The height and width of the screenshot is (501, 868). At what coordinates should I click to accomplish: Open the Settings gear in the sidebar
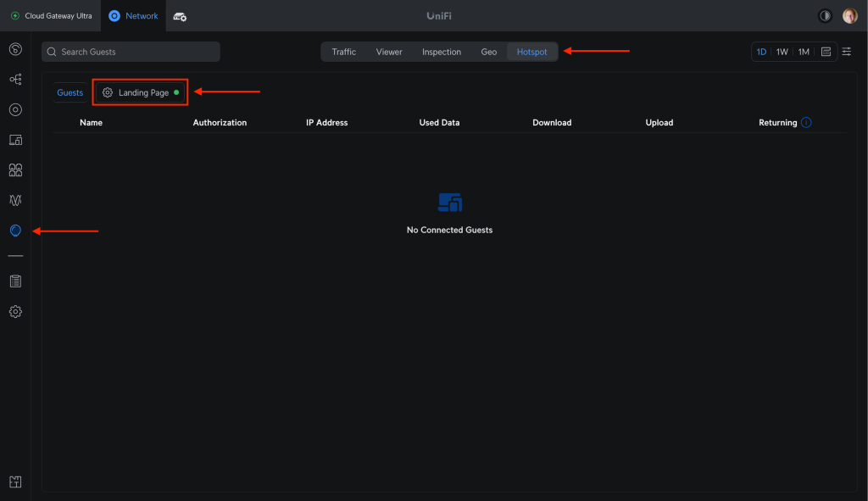[x=15, y=311]
